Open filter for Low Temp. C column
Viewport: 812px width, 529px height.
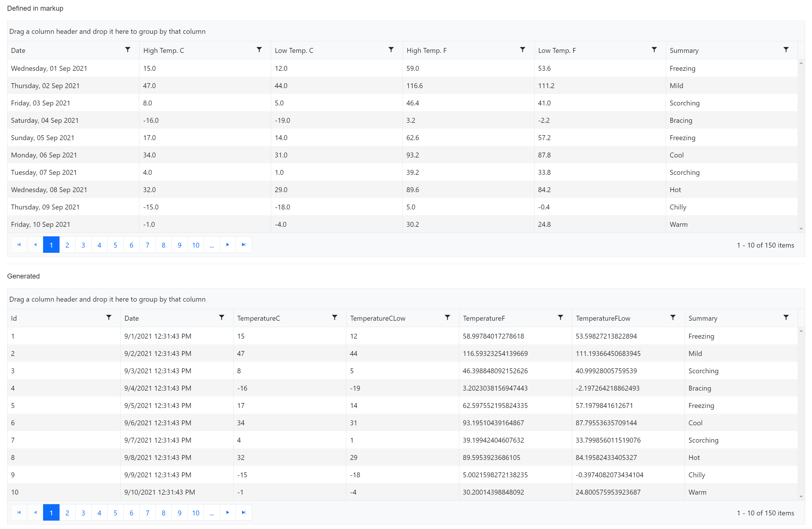[x=391, y=50]
